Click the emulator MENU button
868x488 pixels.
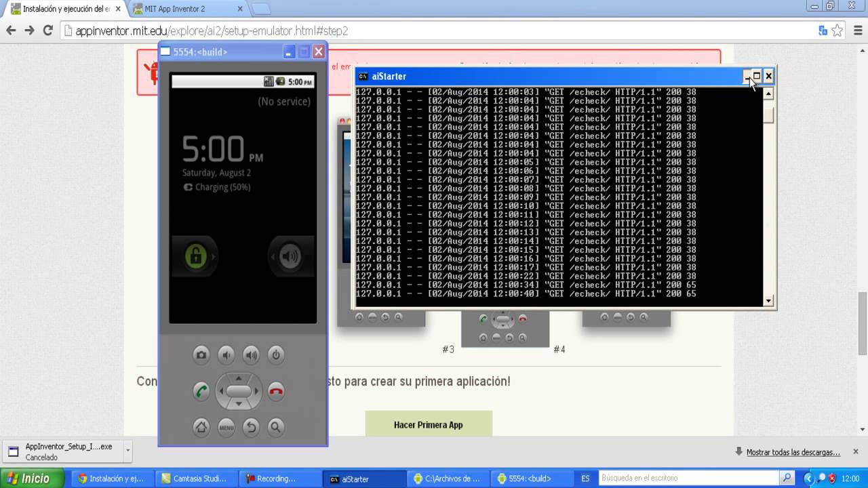[226, 427]
